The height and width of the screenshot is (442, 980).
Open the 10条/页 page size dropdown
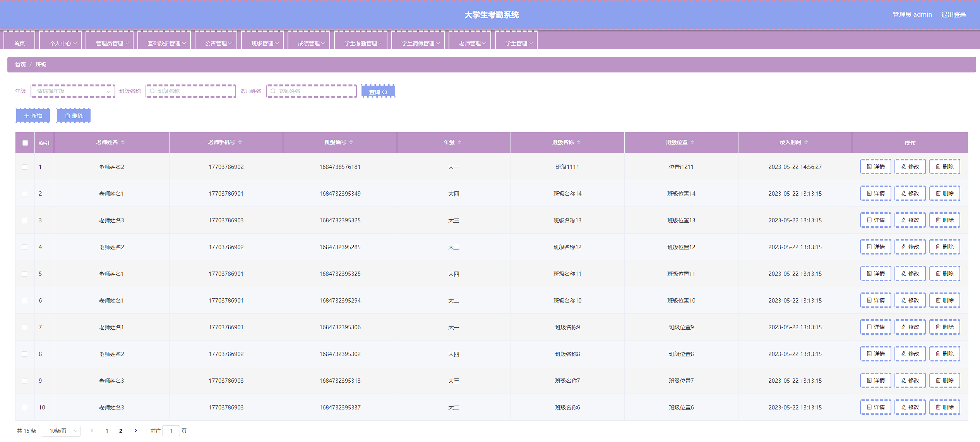(x=61, y=431)
